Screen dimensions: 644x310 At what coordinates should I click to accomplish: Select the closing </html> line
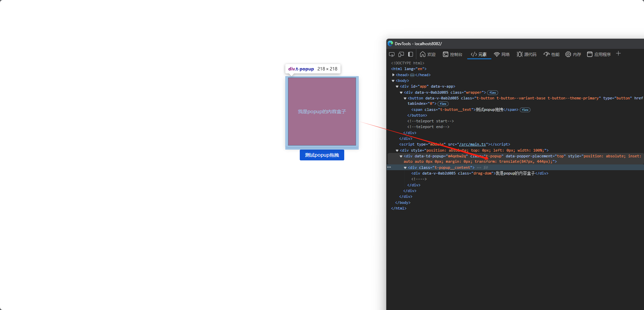click(x=398, y=208)
